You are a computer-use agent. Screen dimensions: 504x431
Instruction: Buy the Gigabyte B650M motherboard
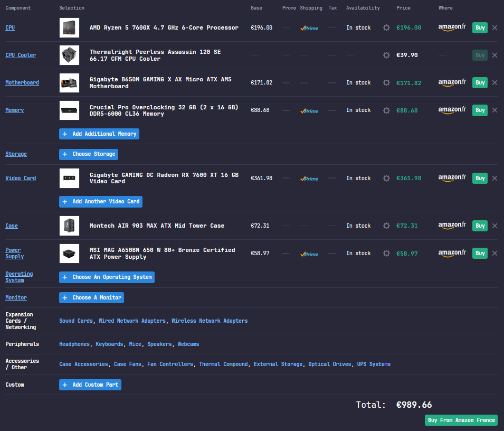[480, 83]
